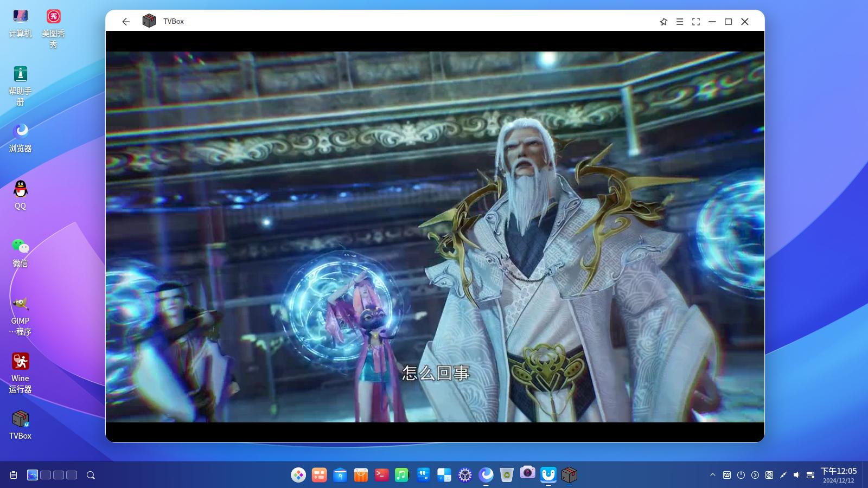This screenshot has width=868, height=488.
Task: Open the 帮助手册 desktop shortcut
Action: (21, 86)
